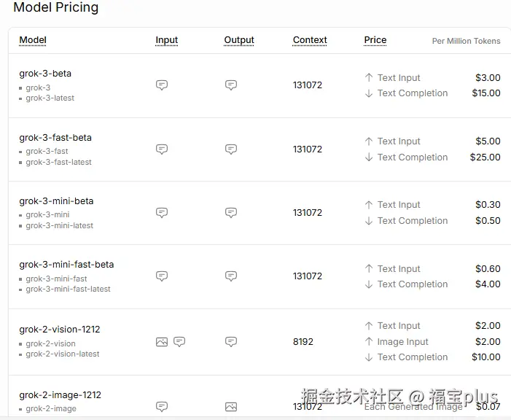Click the Input column header
This screenshot has width=511, height=420.
tap(166, 40)
